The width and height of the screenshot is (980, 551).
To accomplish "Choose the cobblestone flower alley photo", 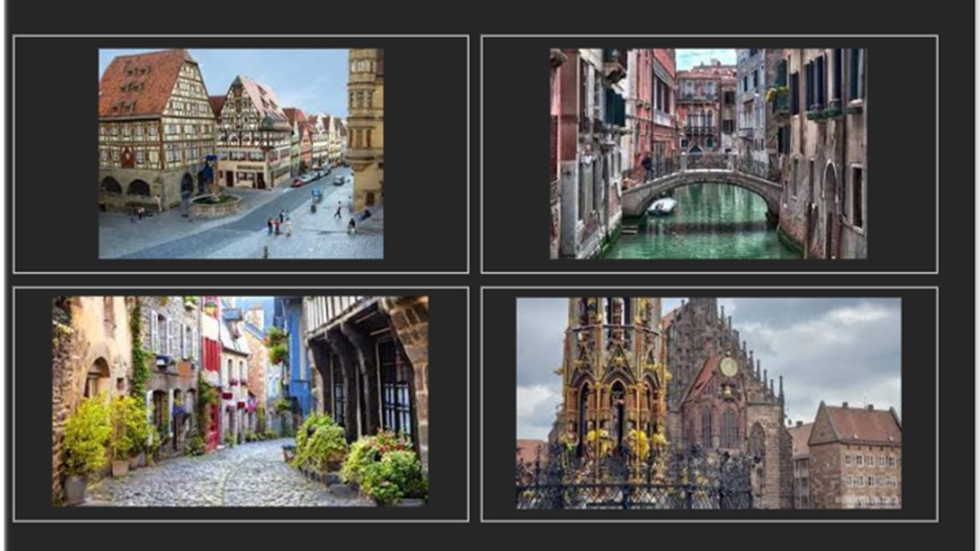I will point(240,400).
